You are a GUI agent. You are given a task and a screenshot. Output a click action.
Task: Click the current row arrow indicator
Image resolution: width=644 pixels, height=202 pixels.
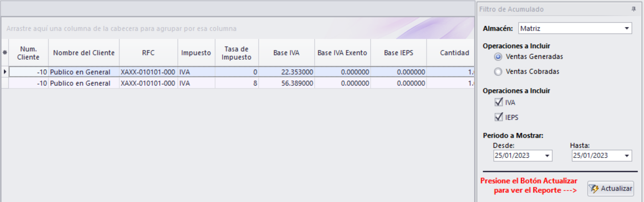click(5, 72)
